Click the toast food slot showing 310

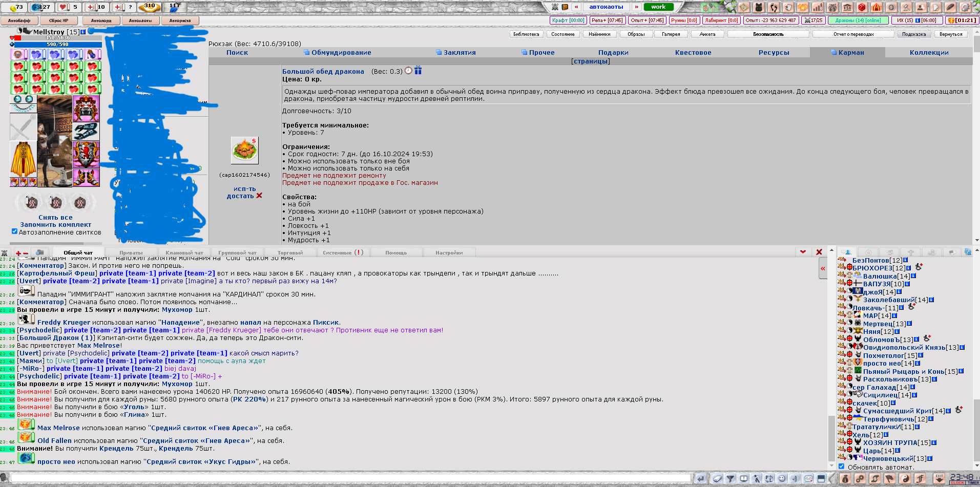150,7
